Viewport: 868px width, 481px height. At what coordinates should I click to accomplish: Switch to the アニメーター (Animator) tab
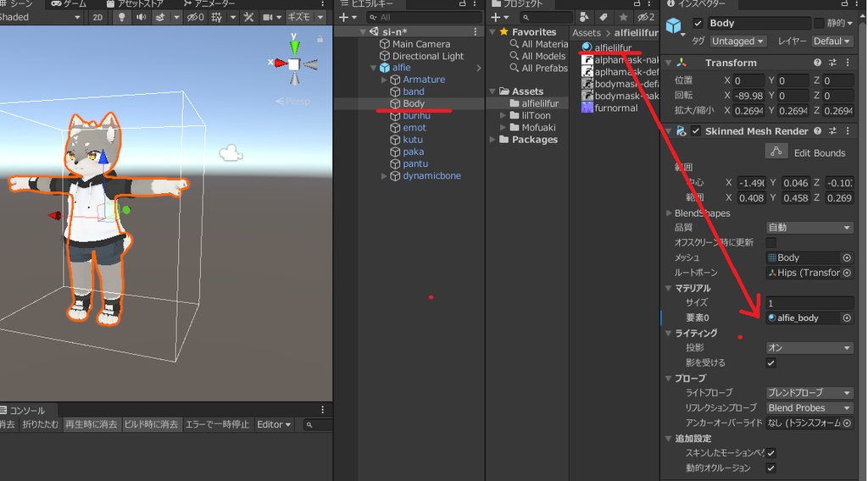point(209,4)
